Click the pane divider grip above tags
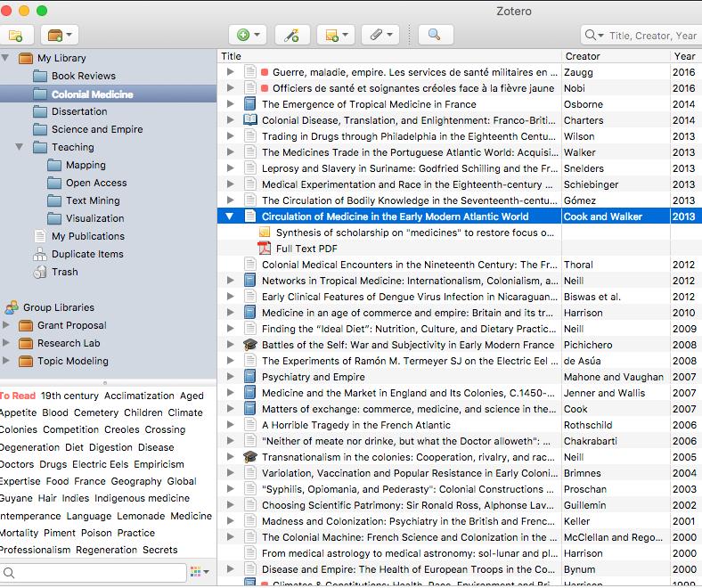This screenshot has height=588, width=702. (105, 383)
